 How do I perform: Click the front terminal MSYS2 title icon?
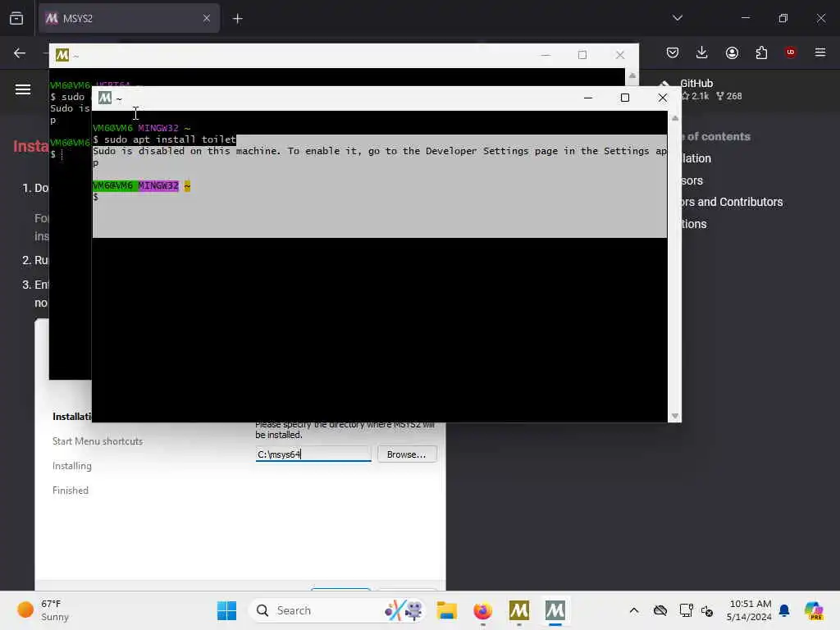pyautogui.click(x=105, y=98)
